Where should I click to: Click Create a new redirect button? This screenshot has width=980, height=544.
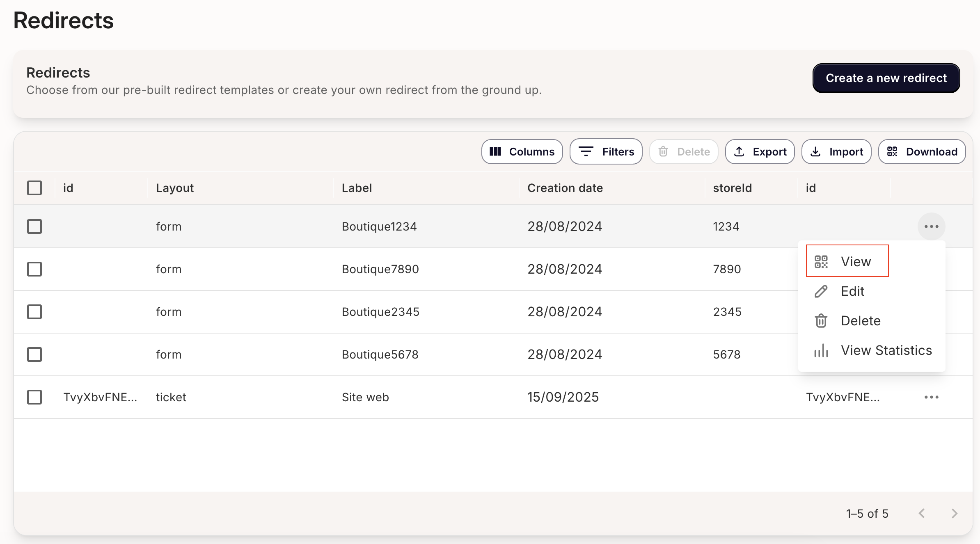point(886,78)
